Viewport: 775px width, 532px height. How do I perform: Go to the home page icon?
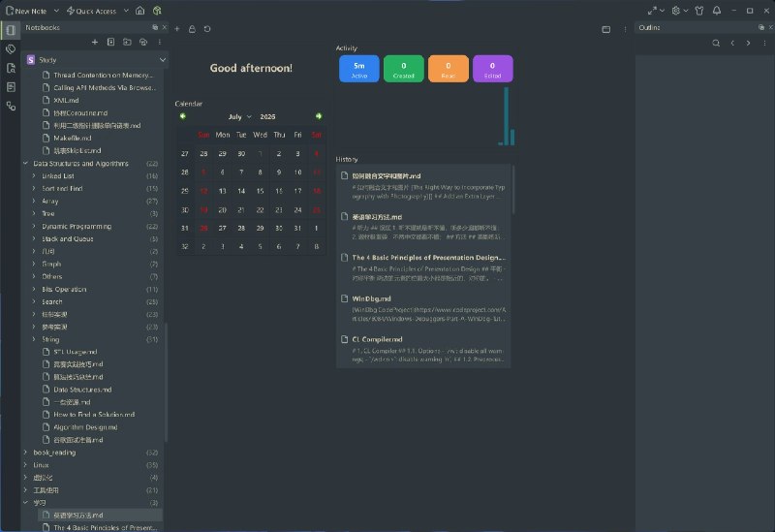pyautogui.click(x=139, y=11)
